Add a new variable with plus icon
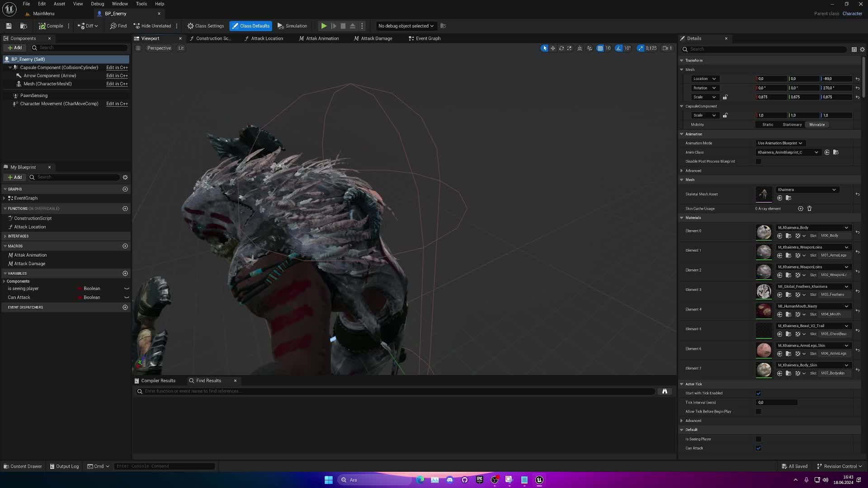 pyautogui.click(x=125, y=273)
